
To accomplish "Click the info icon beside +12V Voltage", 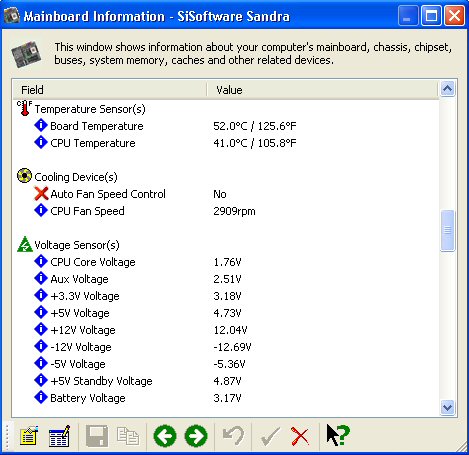I will tap(41, 329).
